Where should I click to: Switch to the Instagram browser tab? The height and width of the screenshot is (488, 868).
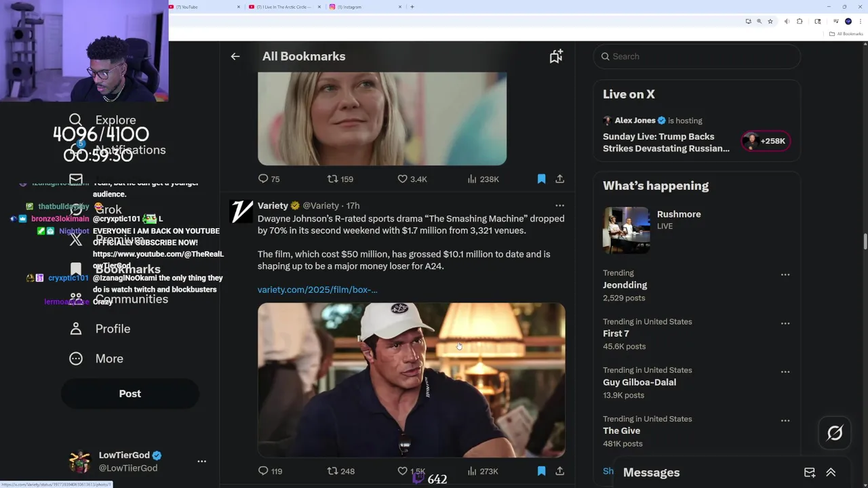365,7
